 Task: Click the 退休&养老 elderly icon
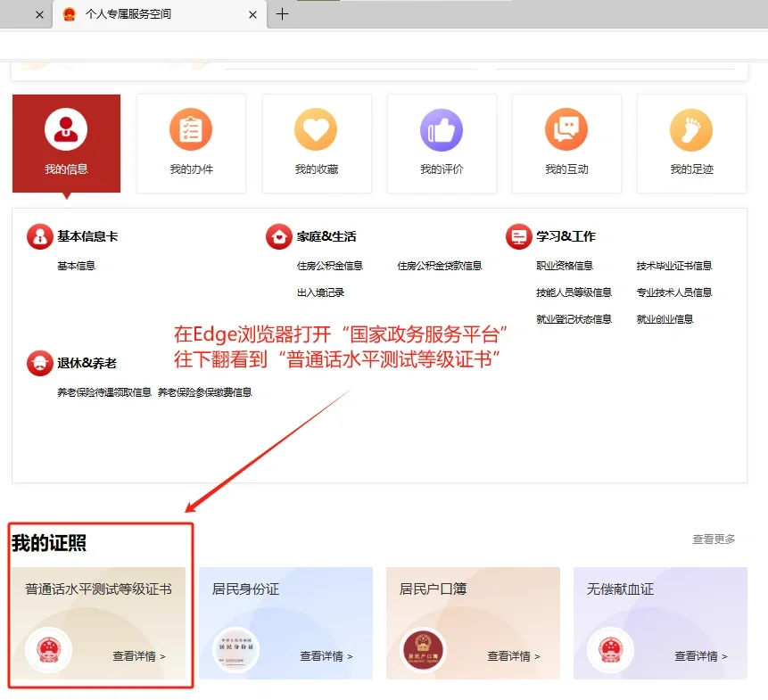coord(39,364)
